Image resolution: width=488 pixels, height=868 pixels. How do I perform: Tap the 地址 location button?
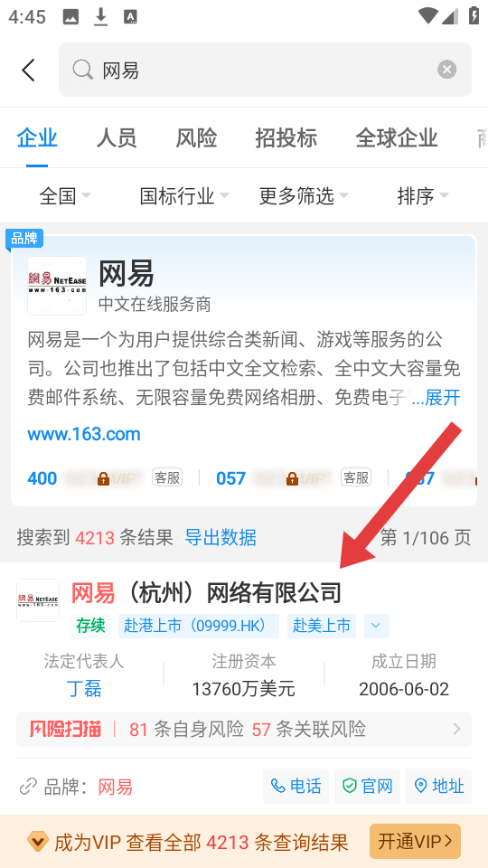(439, 786)
